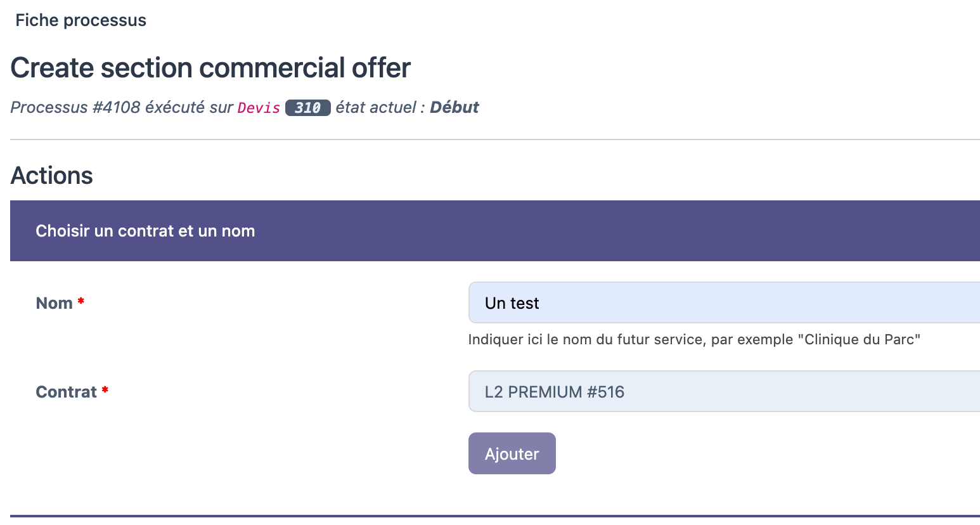Click the horizontal divider above Actions
Viewport: 980px width, 525px height.
point(494,139)
